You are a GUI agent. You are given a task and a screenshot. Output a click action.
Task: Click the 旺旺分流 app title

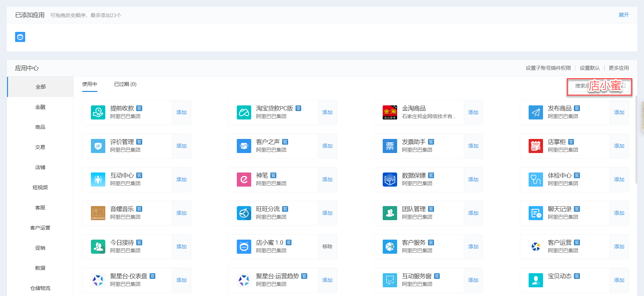(268, 209)
